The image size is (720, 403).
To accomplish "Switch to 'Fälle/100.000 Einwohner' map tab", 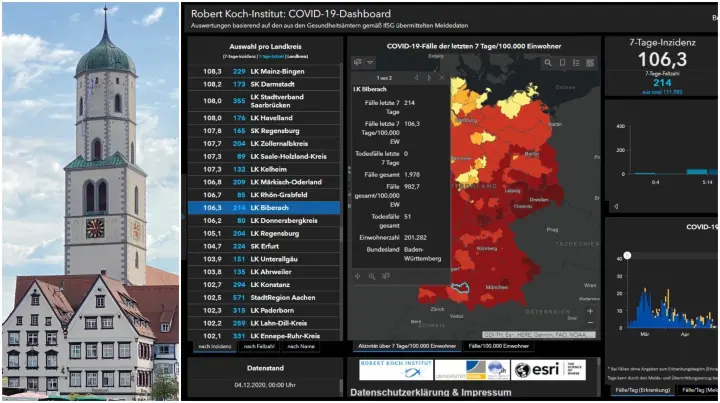I will pos(496,346).
